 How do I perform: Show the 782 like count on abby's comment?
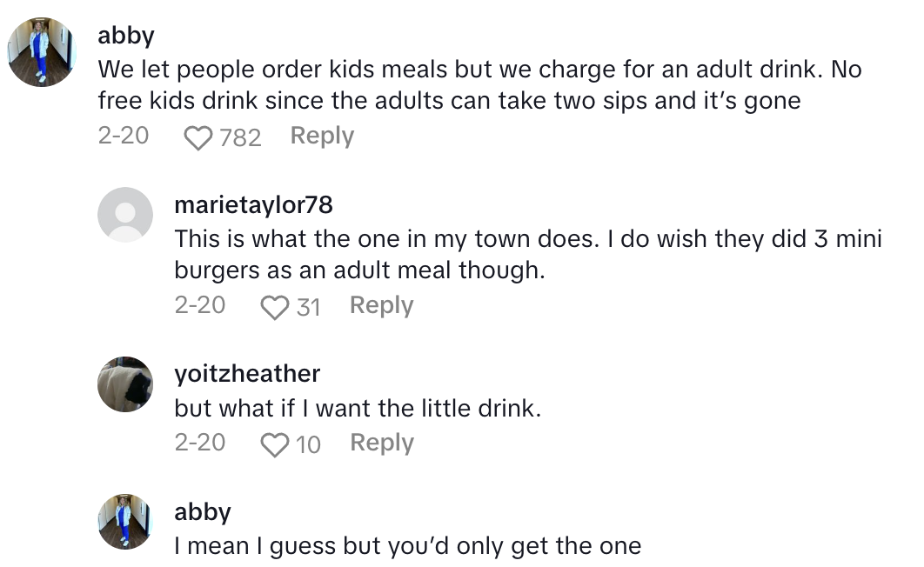coord(240,137)
